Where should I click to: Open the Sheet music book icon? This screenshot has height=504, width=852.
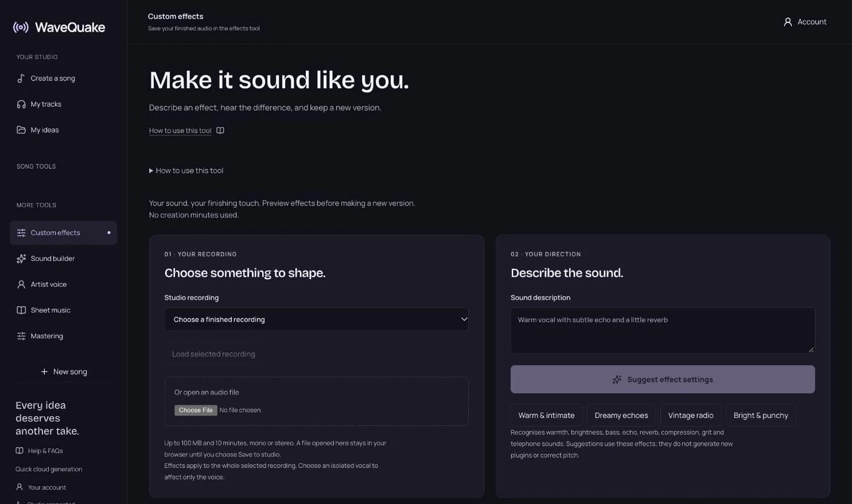(x=21, y=310)
